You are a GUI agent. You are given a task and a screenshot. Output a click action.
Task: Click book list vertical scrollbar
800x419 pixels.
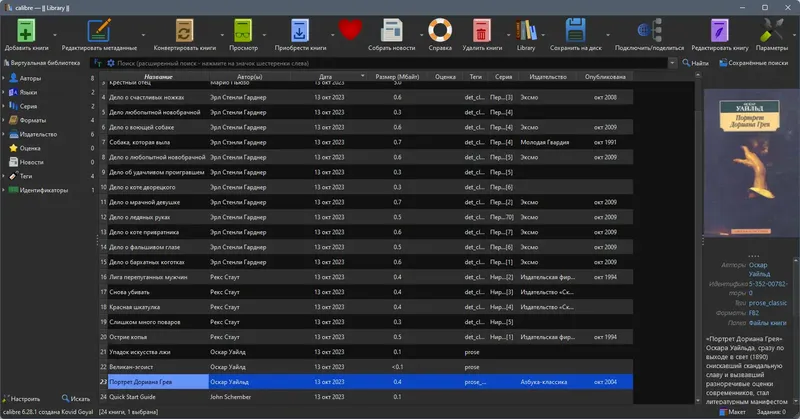tap(697, 237)
